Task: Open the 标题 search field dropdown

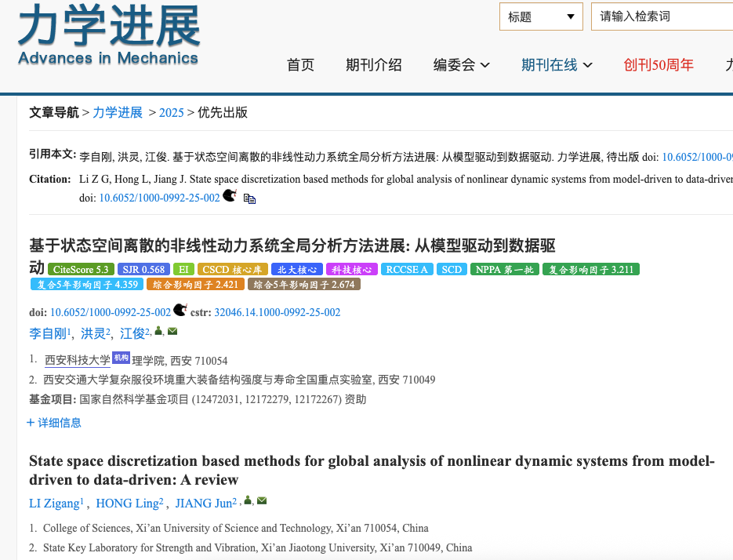Action: (541, 16)
